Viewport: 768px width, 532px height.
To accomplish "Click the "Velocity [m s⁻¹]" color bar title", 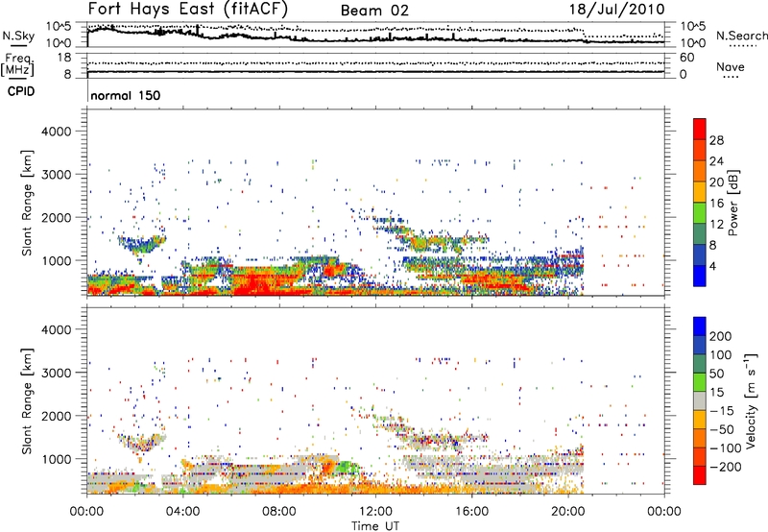I will point(751,400).
